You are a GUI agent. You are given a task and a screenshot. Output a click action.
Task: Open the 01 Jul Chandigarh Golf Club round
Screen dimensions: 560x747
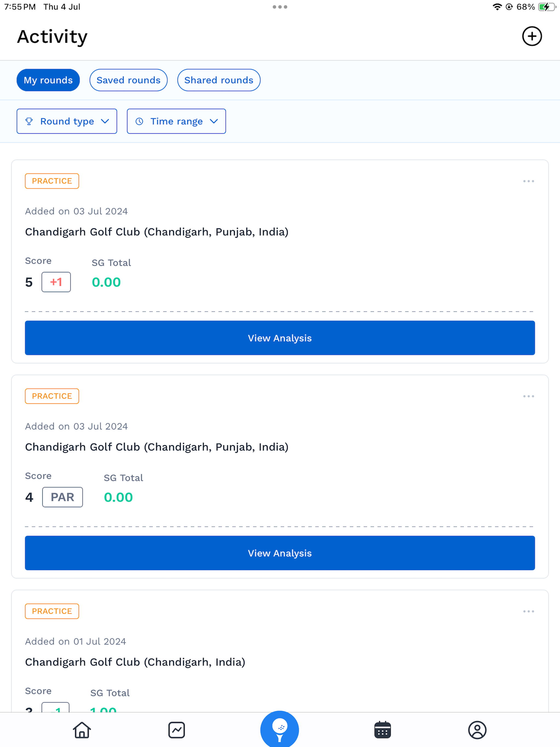[x=135, y=662]
